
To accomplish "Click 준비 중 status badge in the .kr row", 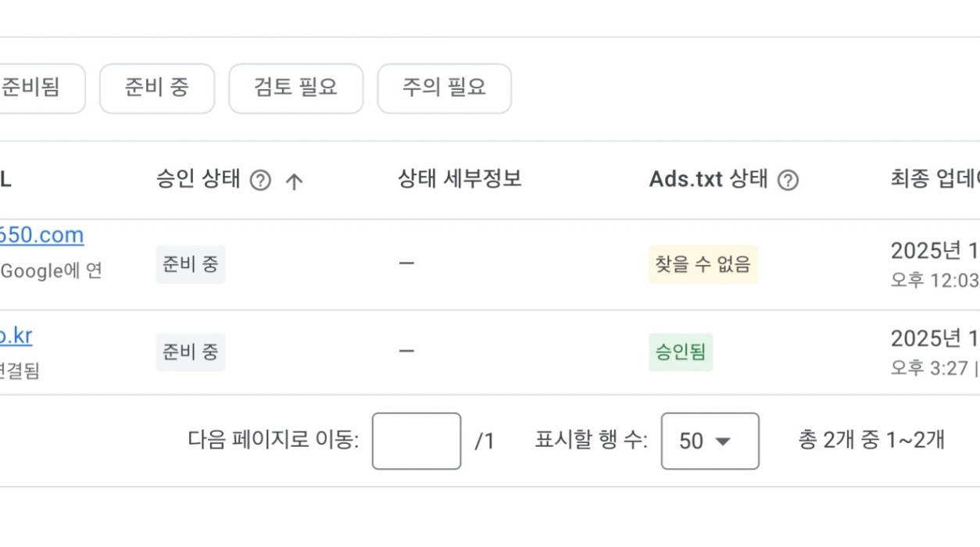I will pyautogui.click(x=190, y=352).
